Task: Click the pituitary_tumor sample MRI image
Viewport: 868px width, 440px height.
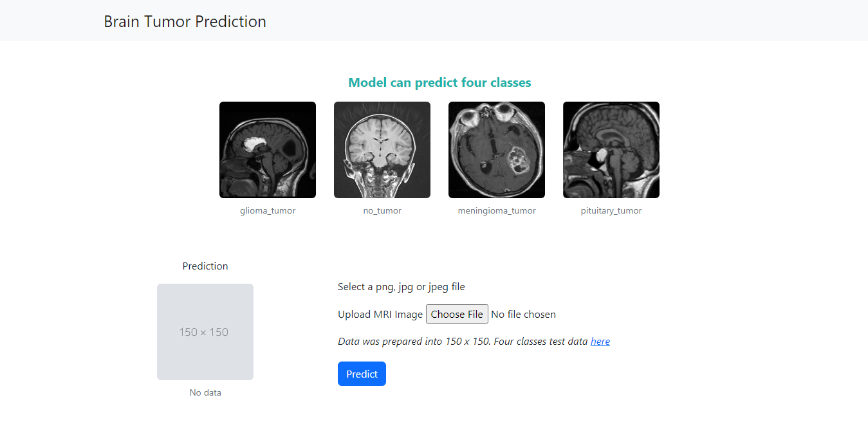Action: (611, 149)
